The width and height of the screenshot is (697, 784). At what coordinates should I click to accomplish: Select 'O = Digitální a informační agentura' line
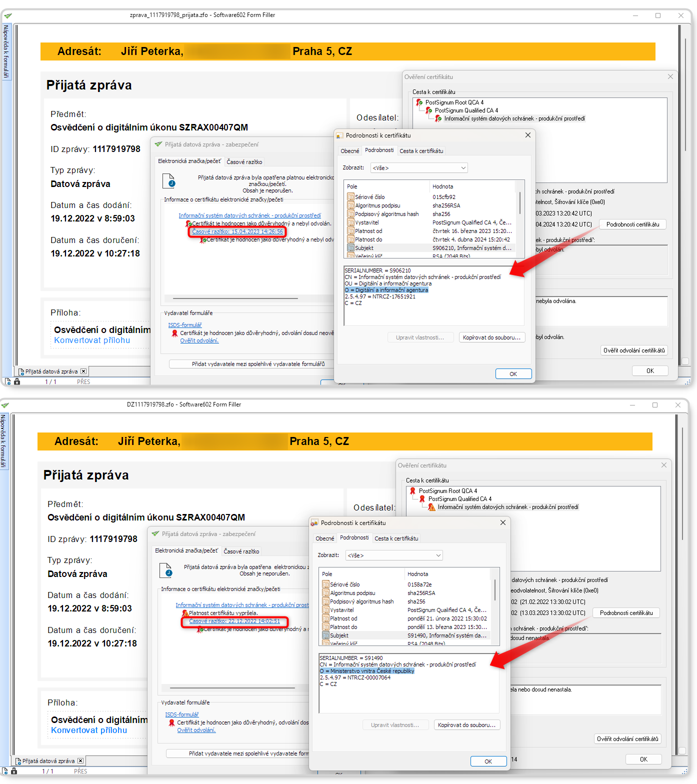(386, 290)
